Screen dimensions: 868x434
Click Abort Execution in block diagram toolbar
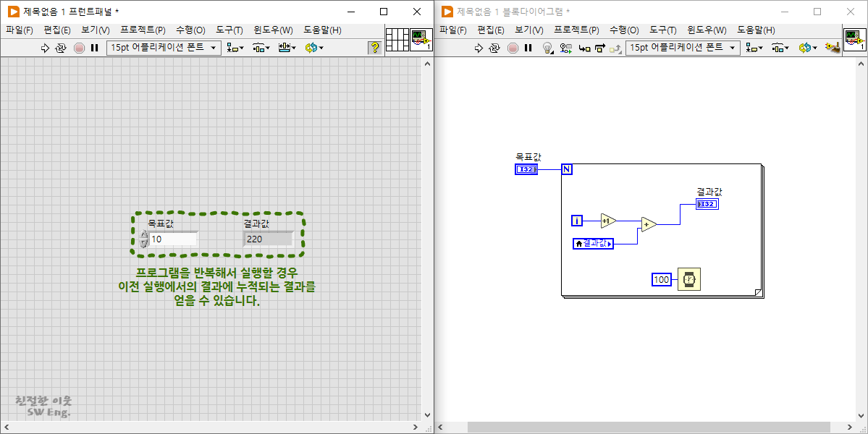pyautogui.click(x=513, y=48)
